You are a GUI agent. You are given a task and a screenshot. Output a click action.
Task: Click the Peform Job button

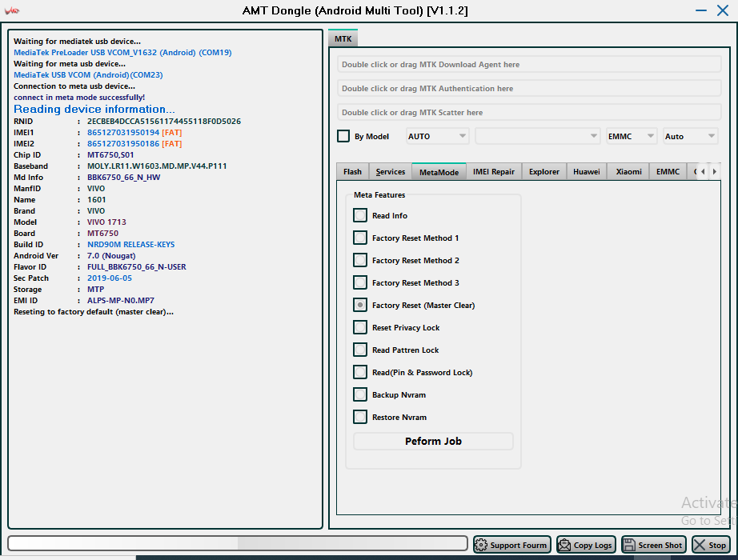click(x=433, y=442)
